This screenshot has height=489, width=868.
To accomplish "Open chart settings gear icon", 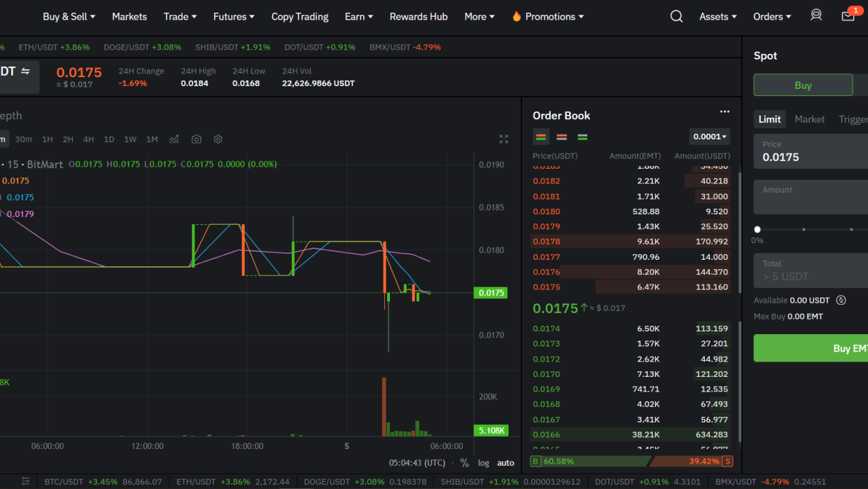I will tap(218, 139).
